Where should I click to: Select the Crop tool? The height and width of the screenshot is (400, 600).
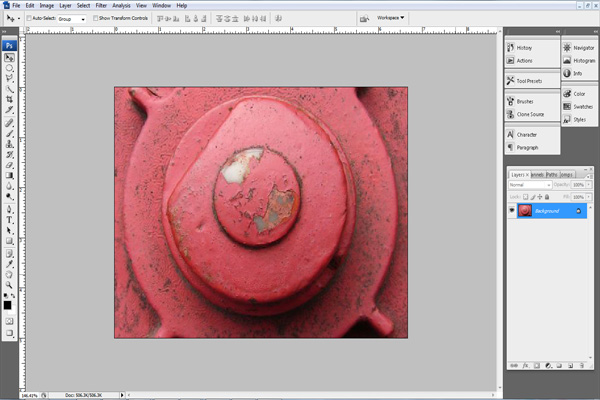pos(9,99)
